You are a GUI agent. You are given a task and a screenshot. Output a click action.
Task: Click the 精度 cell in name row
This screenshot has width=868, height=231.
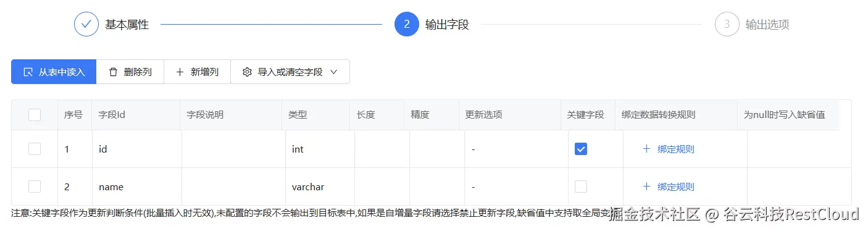(x=437, y=187)
